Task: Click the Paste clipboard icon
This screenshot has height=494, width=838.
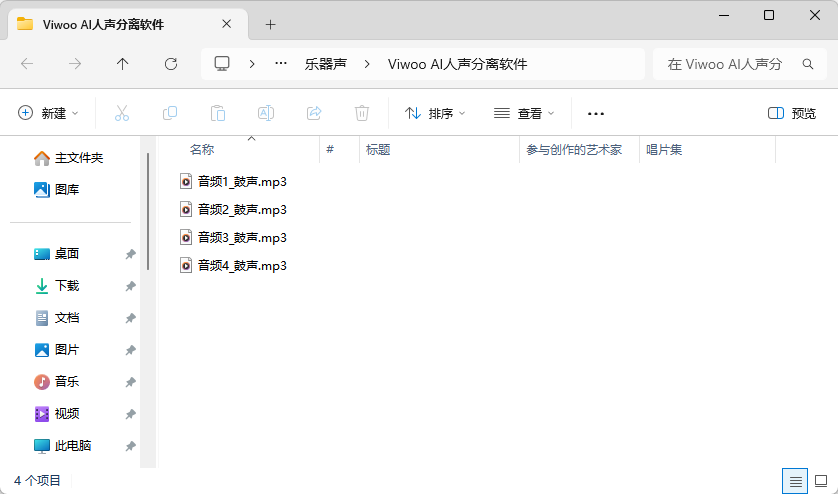Action: click(x=218, y=113)
